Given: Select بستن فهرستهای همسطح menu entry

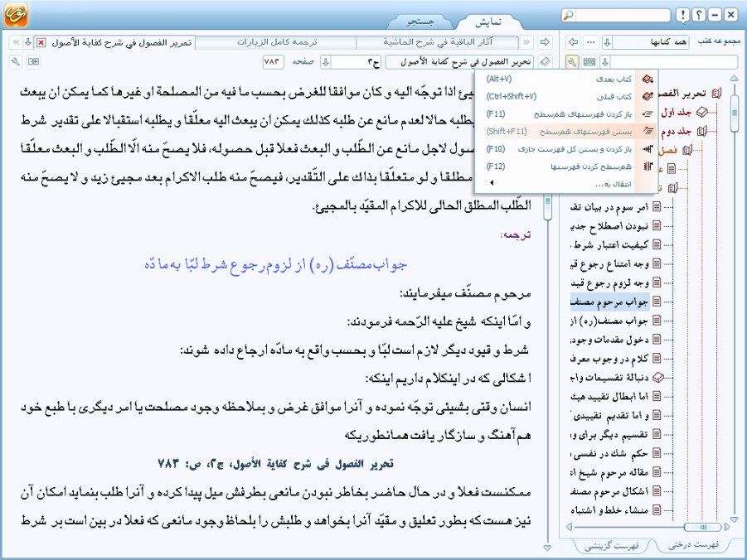Looking at the screenshot, I should point(567,131).
